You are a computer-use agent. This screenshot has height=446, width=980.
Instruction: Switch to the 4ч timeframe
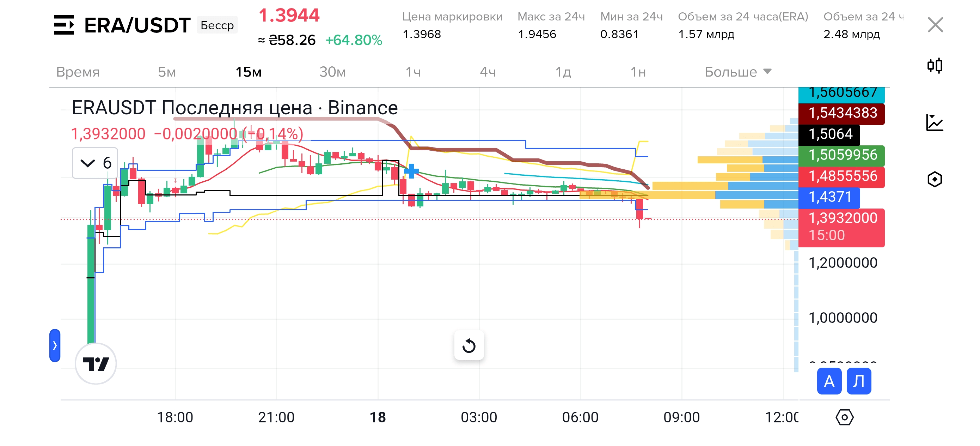click(488, 72)
